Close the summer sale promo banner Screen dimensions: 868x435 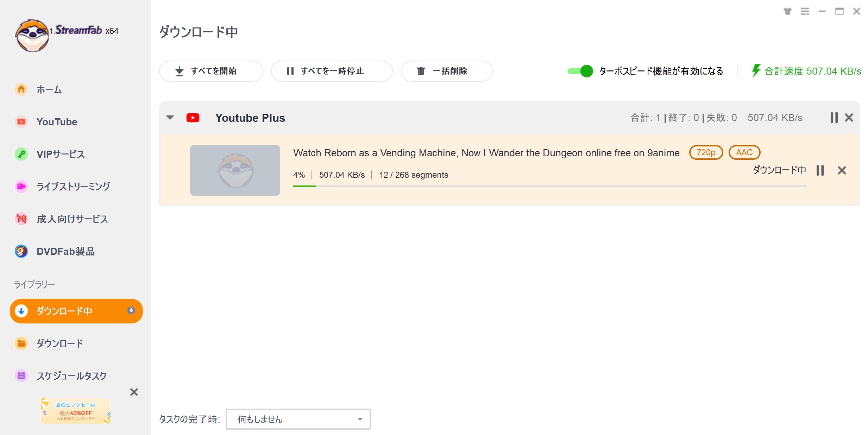(134, 392)
